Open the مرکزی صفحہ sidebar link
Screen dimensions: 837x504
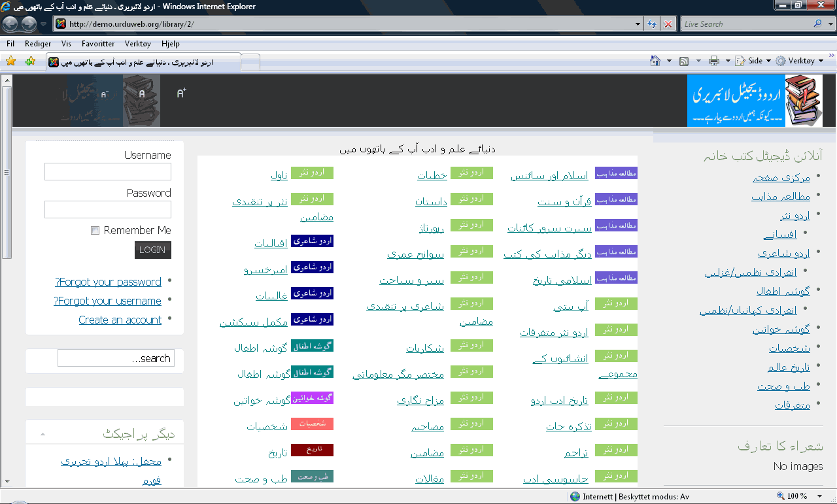coord(781,177)
